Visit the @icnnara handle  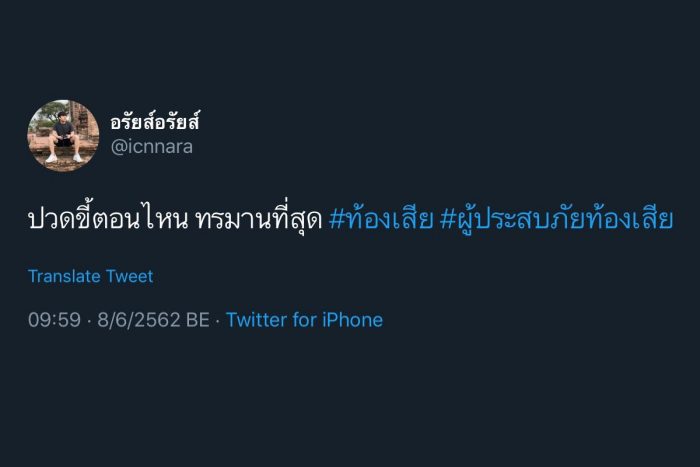[152, 146]
